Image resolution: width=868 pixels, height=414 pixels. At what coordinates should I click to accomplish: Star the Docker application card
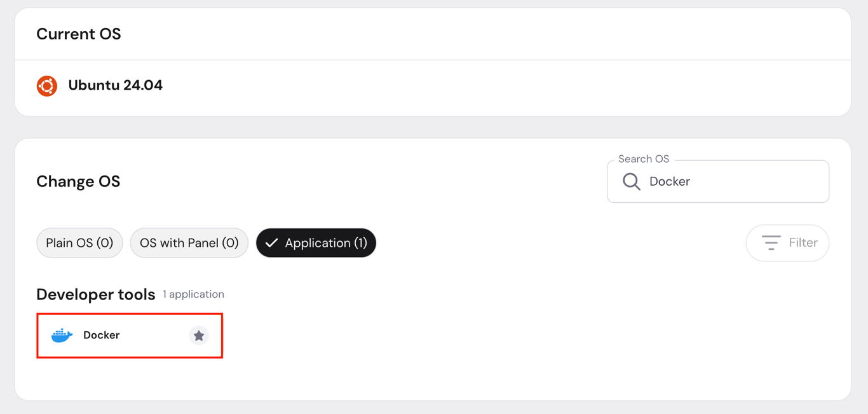tap(199, 335)
